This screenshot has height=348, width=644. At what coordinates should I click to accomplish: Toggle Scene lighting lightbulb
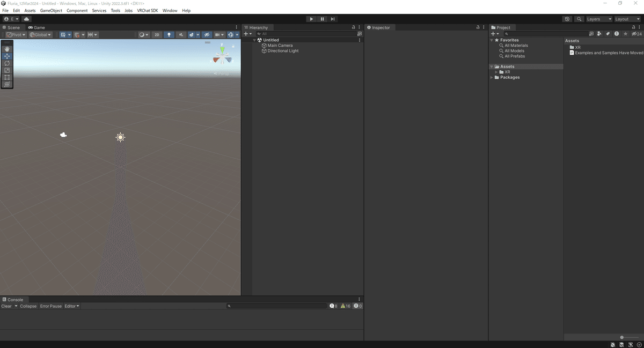[169, 35]
